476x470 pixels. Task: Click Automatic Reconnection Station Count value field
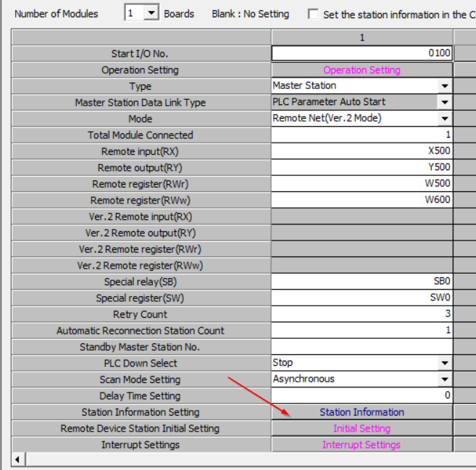click(x=362, y=330)
